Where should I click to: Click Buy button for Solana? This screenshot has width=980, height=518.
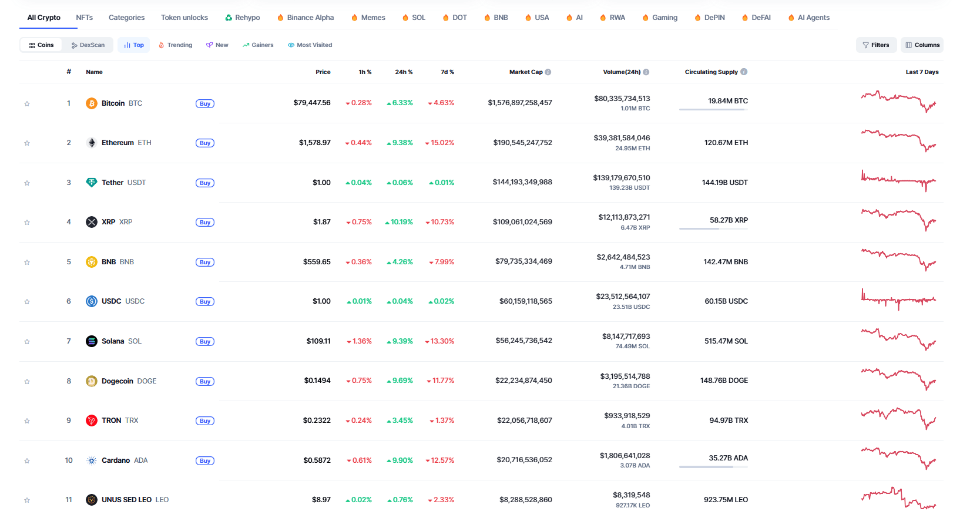coord(205,342)
